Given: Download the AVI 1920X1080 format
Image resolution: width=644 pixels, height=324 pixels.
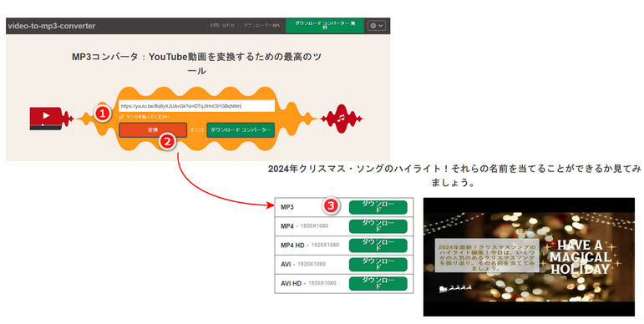Looking at the screenshot, I should tap(378, 265).
